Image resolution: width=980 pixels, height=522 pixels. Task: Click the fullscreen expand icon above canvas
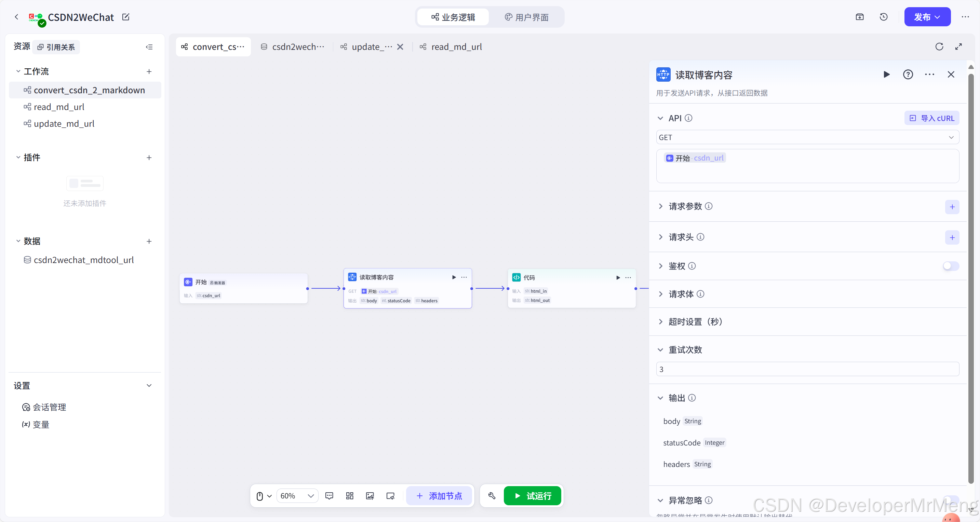click(x=958, y=47)
